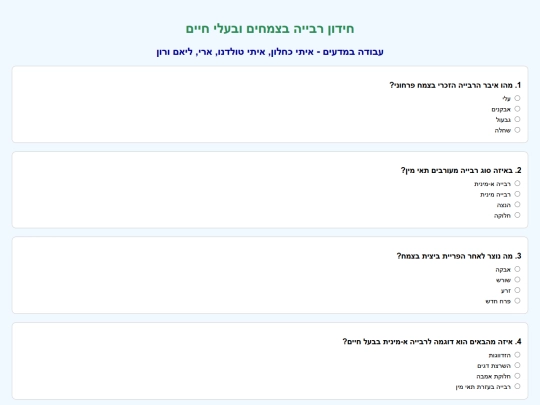This screenshot has height=405, width=540.
Task: Click the quiz title חידון רבייה בצמחים ובעלי חיים
Action: click(x=270, y=29)
